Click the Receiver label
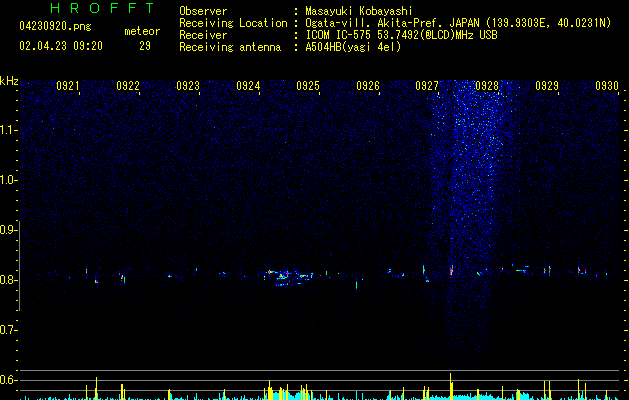Viewport: 629px width, 400px height. click(203, 35)
